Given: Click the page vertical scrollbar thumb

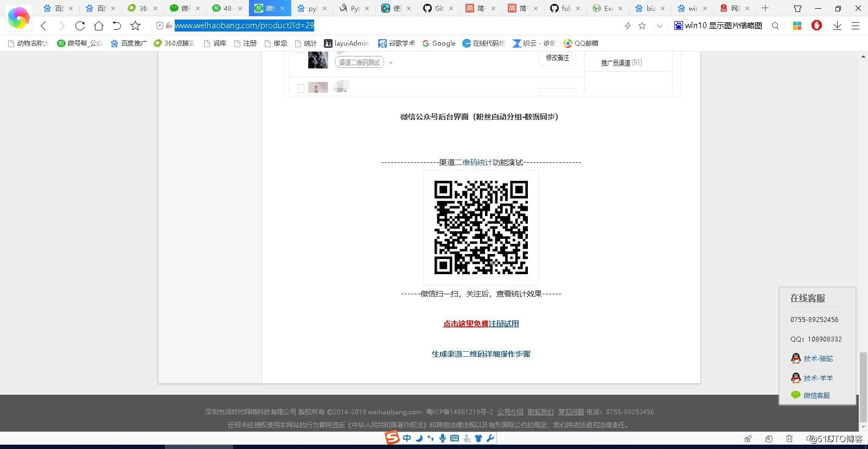Looking at the screenshot, I should click(x=863, y=387).
